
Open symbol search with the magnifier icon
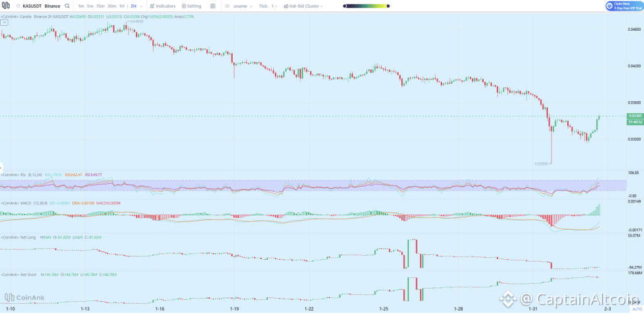pyautogui.click(x=67, y=6)
